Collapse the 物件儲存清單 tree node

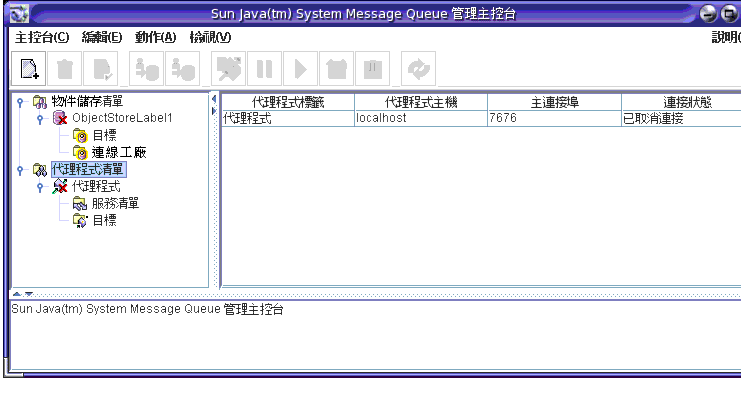pyautogui.click(x=20, y=102)
